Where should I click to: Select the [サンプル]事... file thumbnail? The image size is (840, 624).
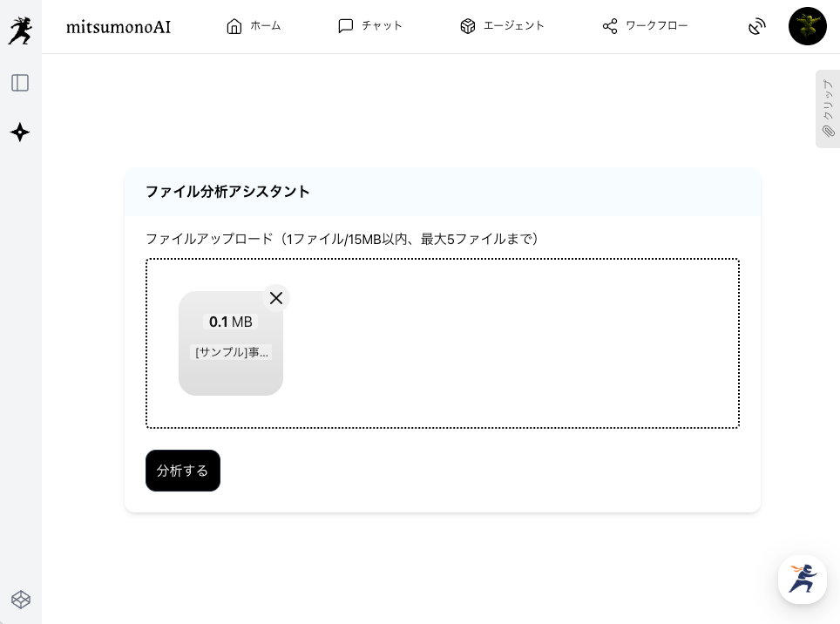click(231, 343)
